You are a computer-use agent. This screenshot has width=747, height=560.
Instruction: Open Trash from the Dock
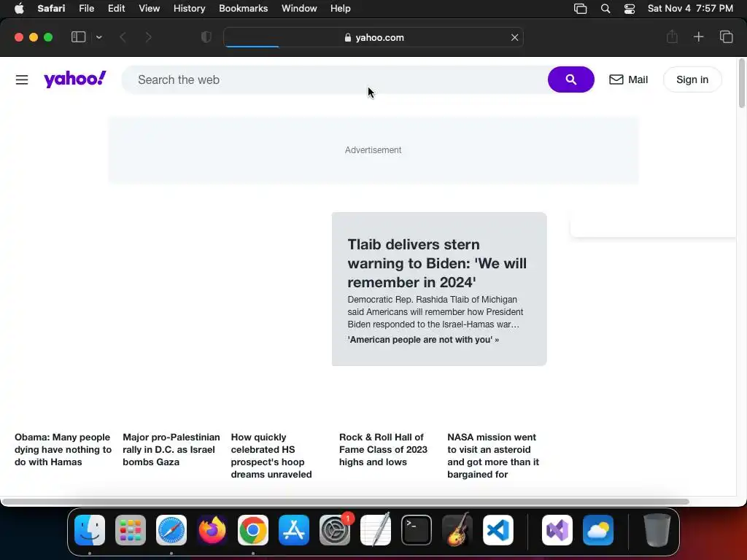pos(657,530)
